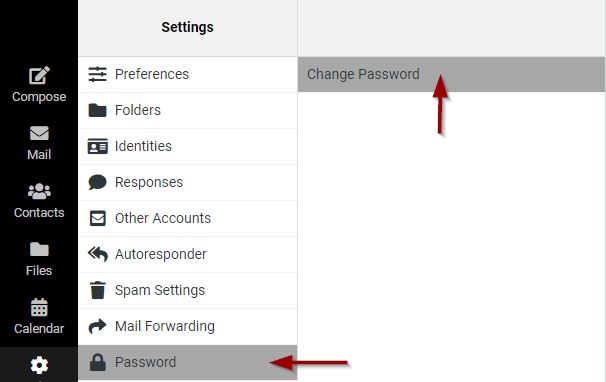This screenshot has height=382, width=606.
Task: Click the Settings header title
Action: 187,27
